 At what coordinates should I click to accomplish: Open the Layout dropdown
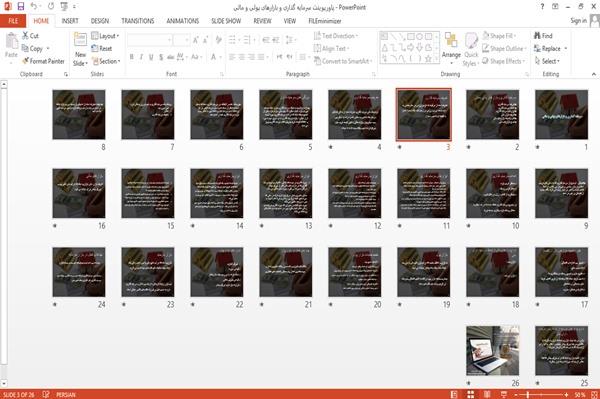point(105,36)
